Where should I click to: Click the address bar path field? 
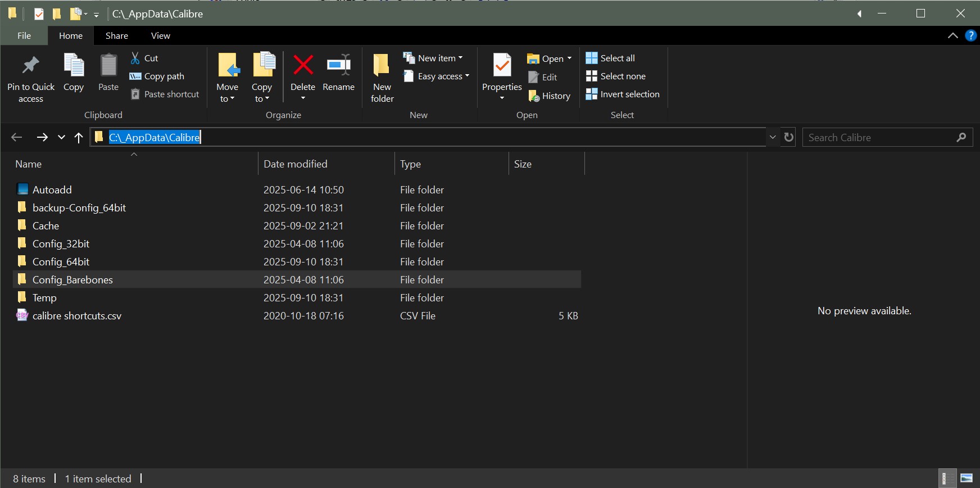click(428, 137)
